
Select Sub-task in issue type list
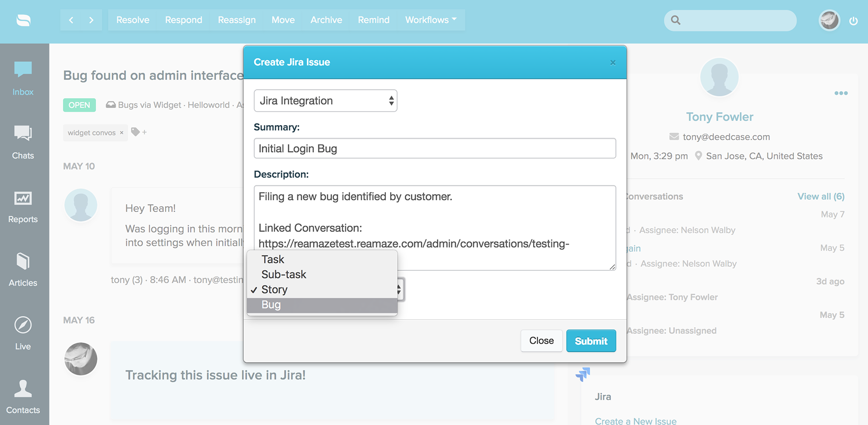point(322,274)
